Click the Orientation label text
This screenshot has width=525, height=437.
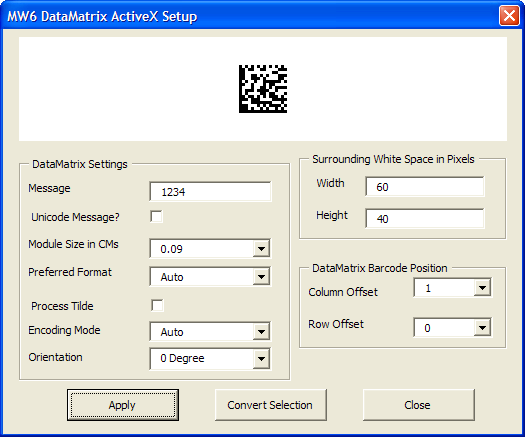(x=55, y=357)
